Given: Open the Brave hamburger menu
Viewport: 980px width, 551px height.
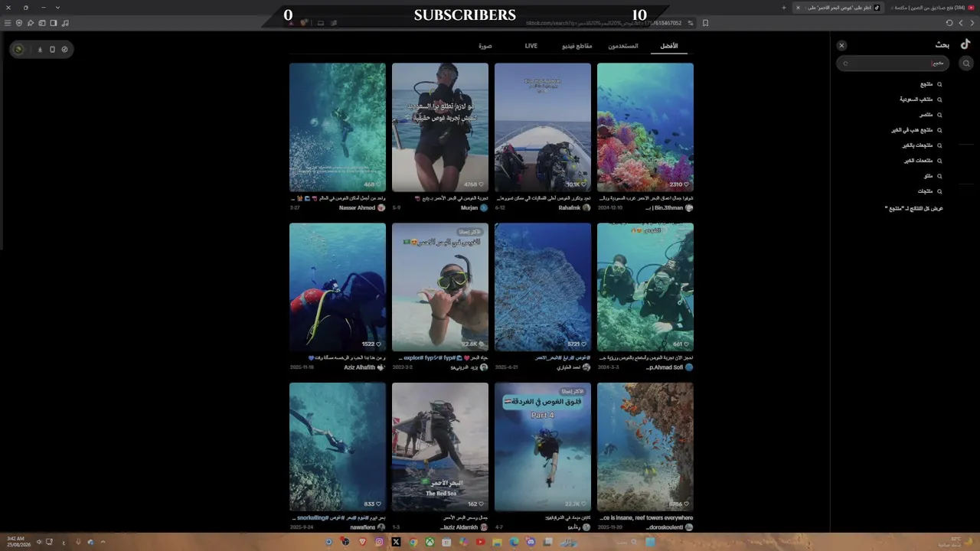Looking at the screenshot, I should click(8, 23).
